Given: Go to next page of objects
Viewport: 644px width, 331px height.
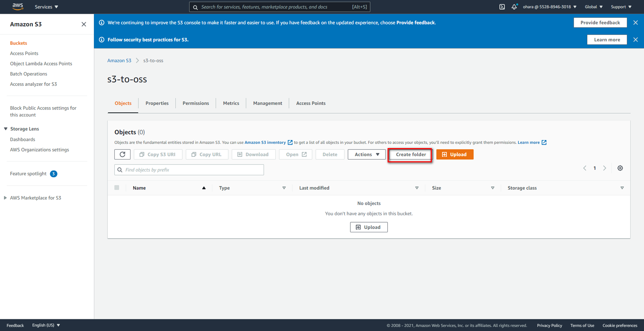Looking at the screenshot, I should point(605,168).
